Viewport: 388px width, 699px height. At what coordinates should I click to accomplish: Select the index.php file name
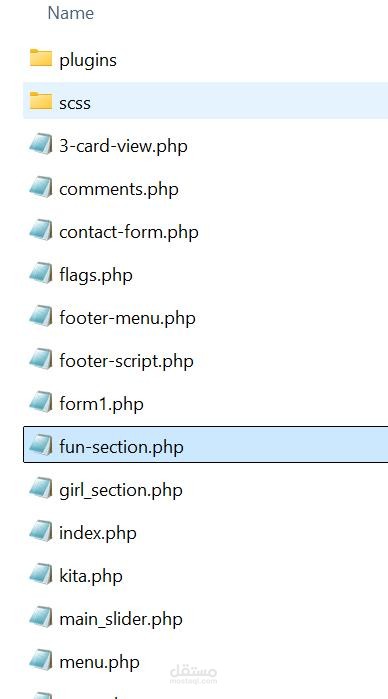(x=98, y=533)
